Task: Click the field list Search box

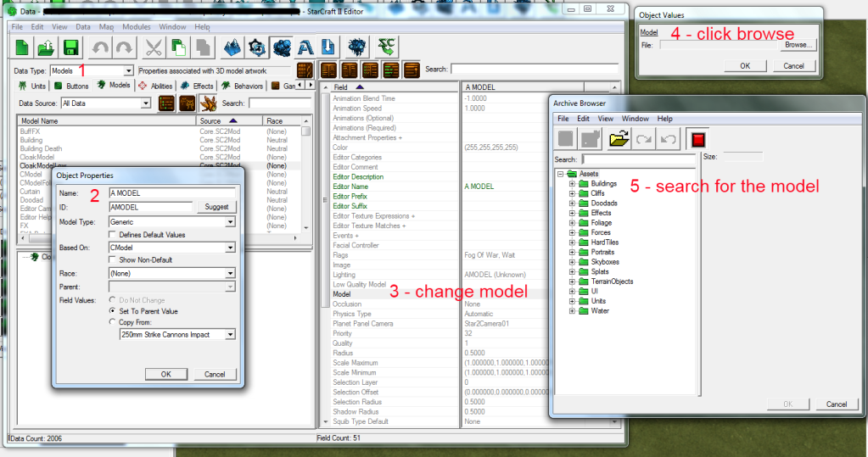Action: [535, 70]
